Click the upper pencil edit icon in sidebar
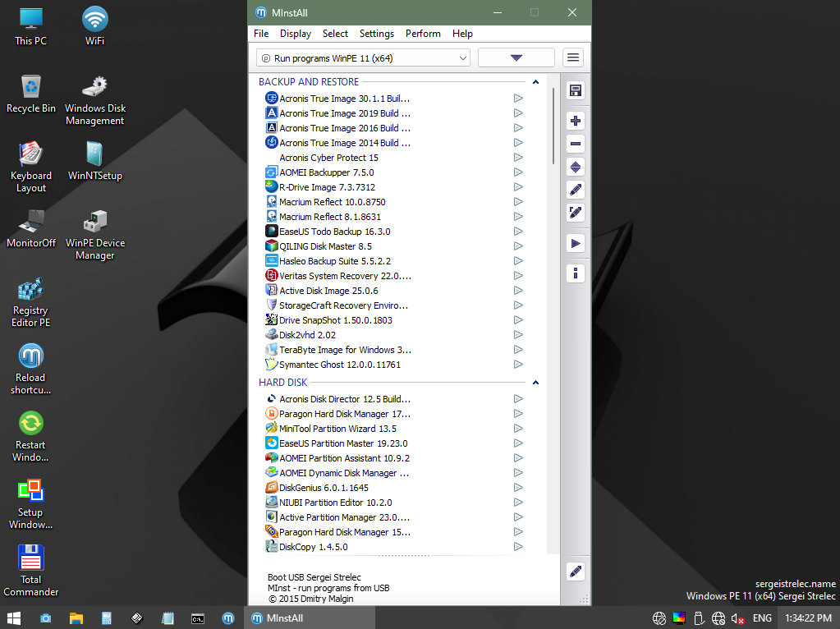The height and width of the screenshot is (629, 840). [x=576, y=190]
